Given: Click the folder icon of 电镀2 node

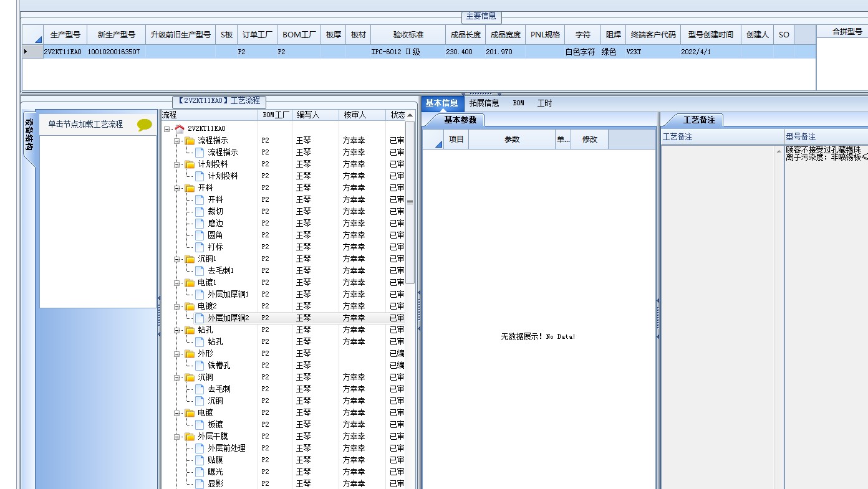Looking at the screenshot, I should tap(190, 306).
